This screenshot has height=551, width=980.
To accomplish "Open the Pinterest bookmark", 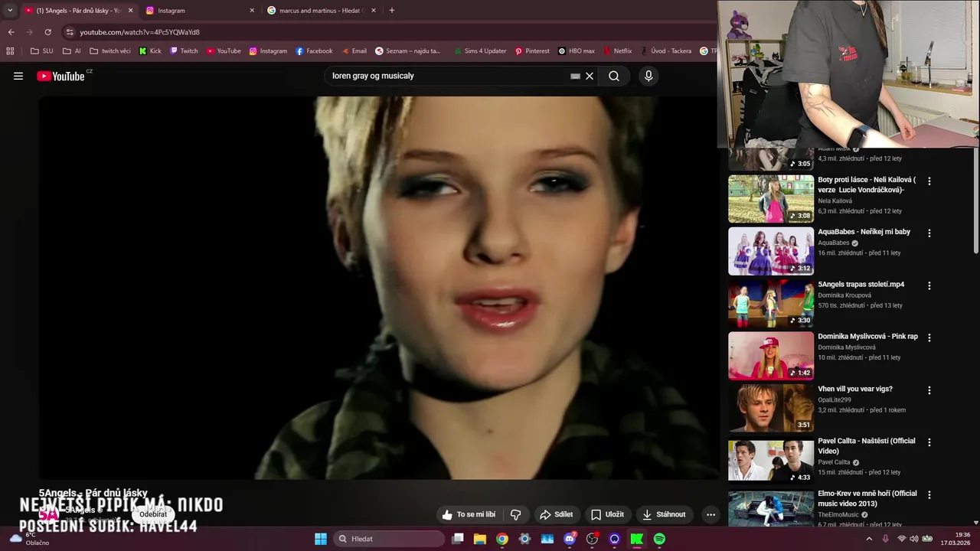I will click(532, 51).
